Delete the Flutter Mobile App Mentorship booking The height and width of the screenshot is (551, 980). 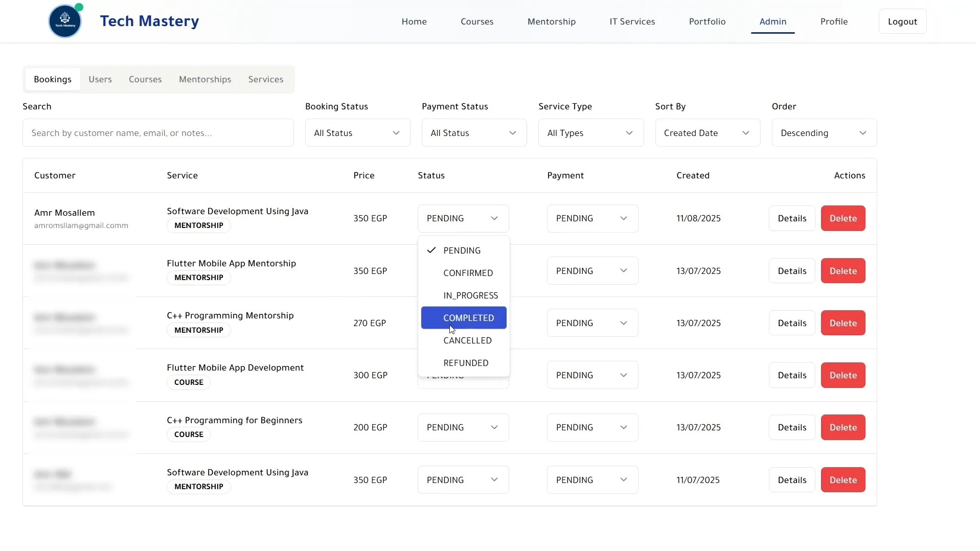pyautogui.click(x=843, y=271)
